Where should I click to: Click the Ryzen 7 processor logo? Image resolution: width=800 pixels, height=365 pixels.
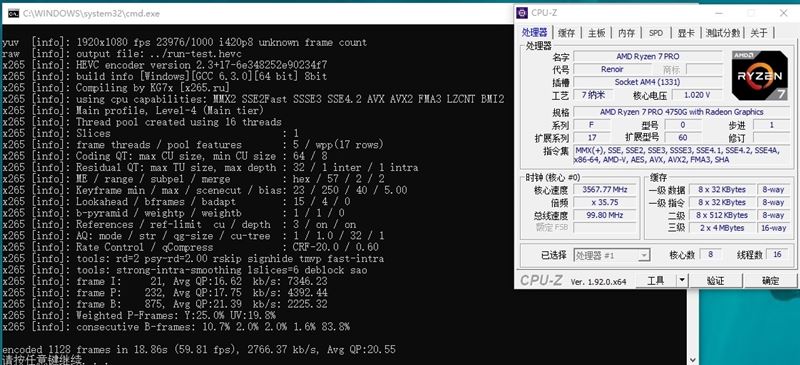click(x=759, y=75)
